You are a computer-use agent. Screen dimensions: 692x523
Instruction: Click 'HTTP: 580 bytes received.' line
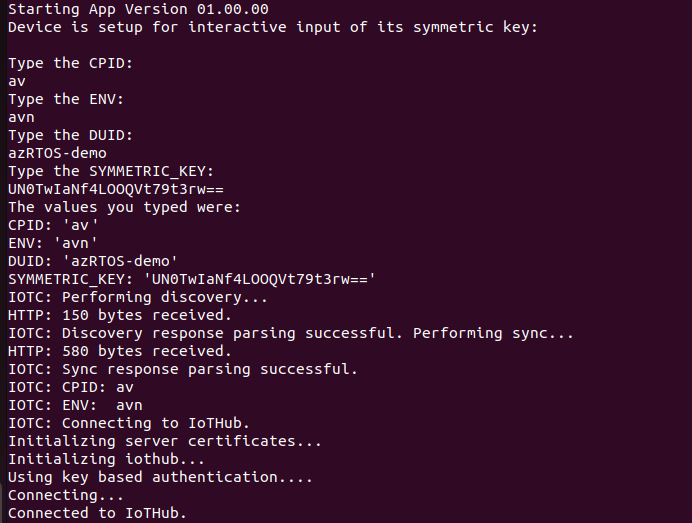pos(120,351)
